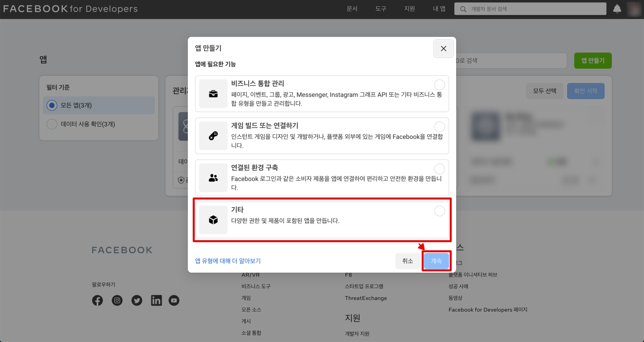Close the 앱 만들기 dialog with the X
644x342 pixels.
(x=444, y=49)
